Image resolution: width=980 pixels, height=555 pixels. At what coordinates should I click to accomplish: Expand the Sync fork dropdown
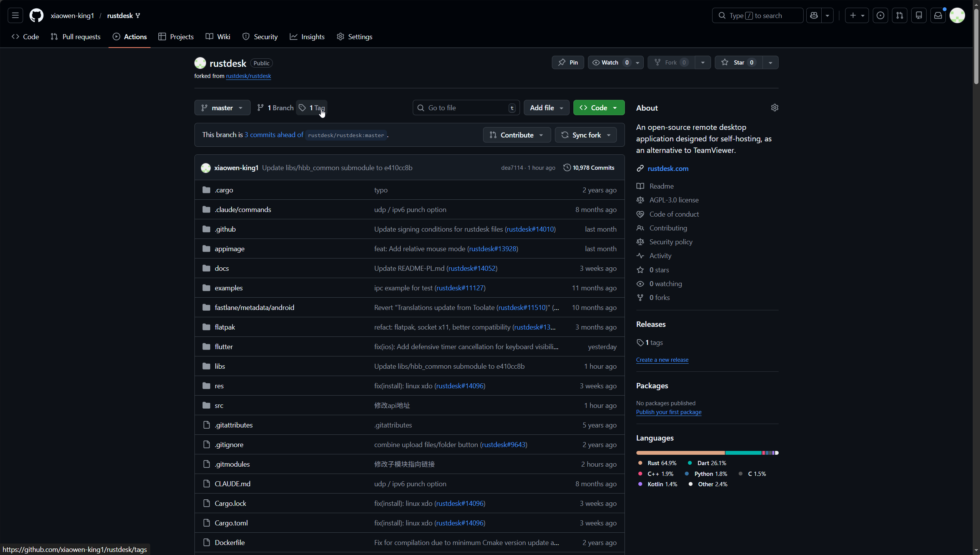pos(586,135)
